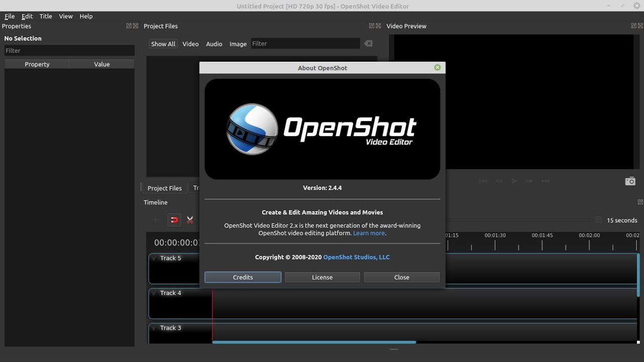Click the Track 3 label
Viewport: 644px width, 362px height.
(x=171, y=328)
